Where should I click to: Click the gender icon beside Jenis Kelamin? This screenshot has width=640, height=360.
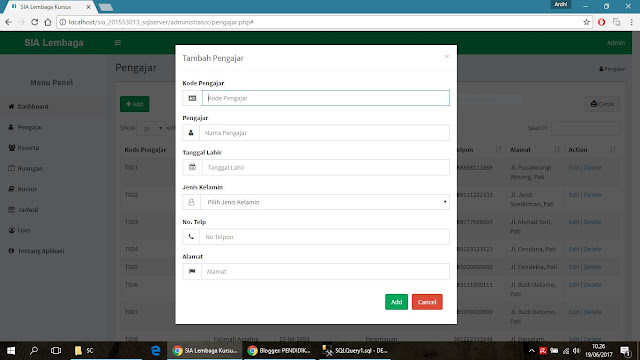(191, 202)
